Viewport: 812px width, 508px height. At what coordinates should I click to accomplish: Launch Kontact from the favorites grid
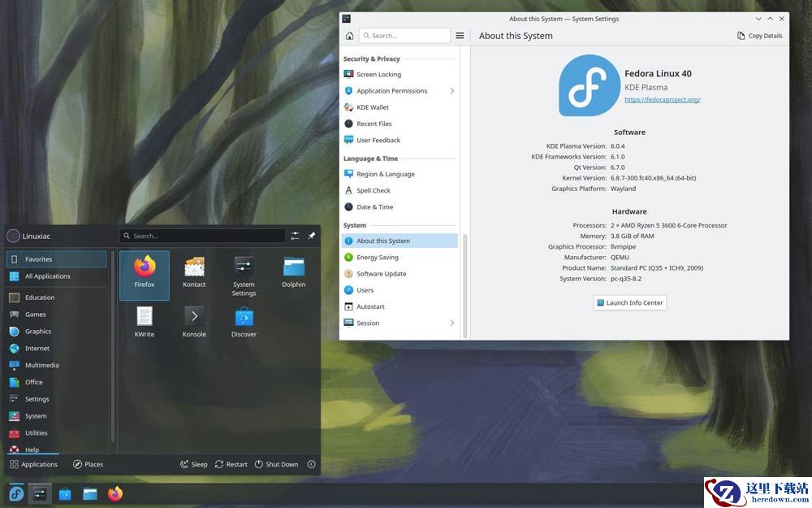[x=194, y=273]
